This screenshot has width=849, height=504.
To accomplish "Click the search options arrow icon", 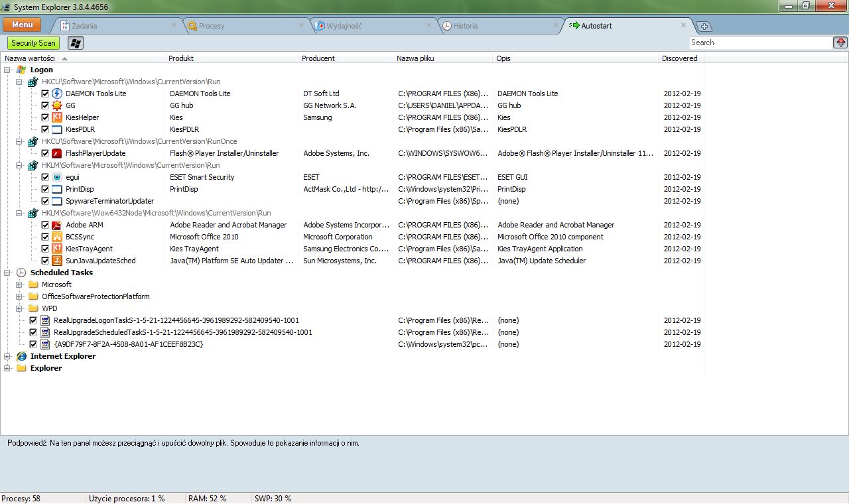I will point(840,42).
